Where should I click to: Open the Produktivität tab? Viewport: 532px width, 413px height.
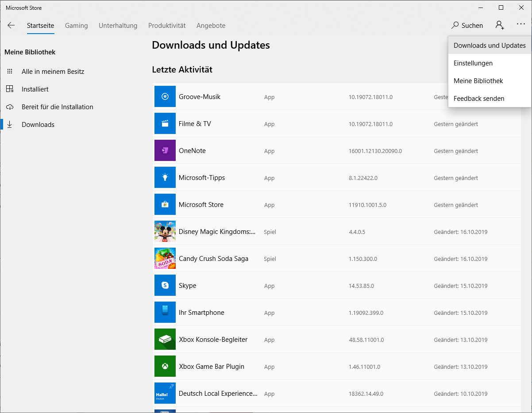click(167, 26)
